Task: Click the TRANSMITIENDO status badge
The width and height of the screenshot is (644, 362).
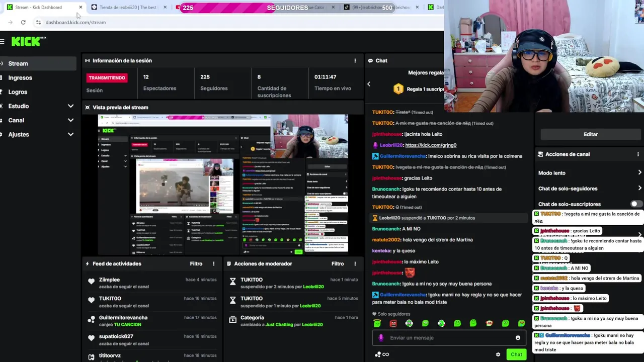Action: (x=107, y=78)
